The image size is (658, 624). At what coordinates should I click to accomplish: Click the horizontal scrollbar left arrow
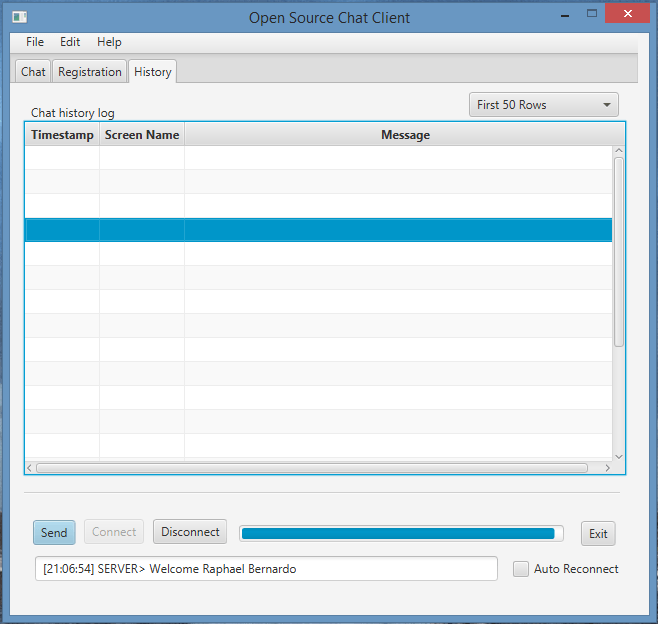(30, 467)
